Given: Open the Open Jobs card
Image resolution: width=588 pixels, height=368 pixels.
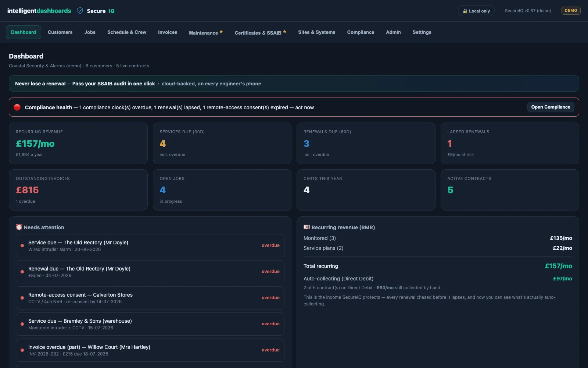Looking at the screenshot, I should pyautogui.click(x=222, y=190).
